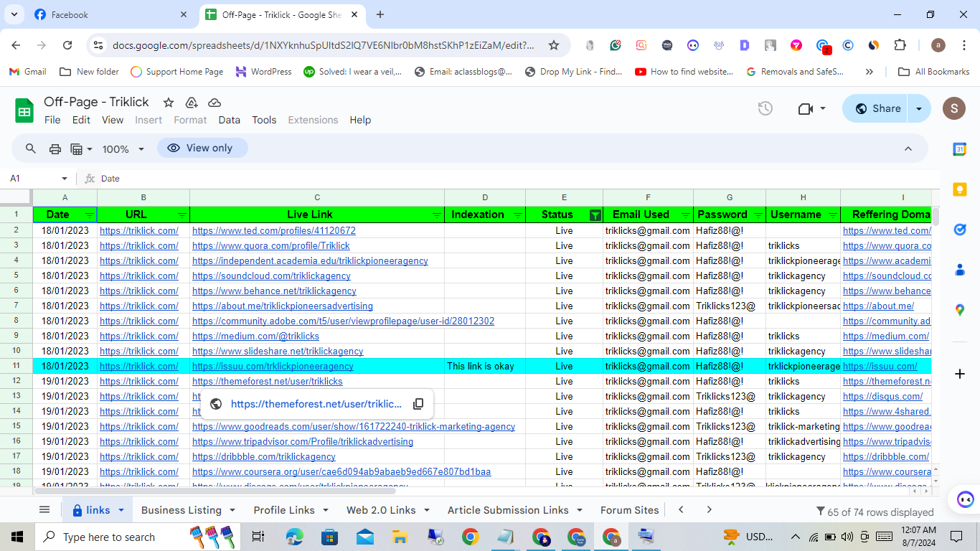Viewport: 980px width, 551px height.
Task: Open the Windows Start menu
Action: (17, 537)
